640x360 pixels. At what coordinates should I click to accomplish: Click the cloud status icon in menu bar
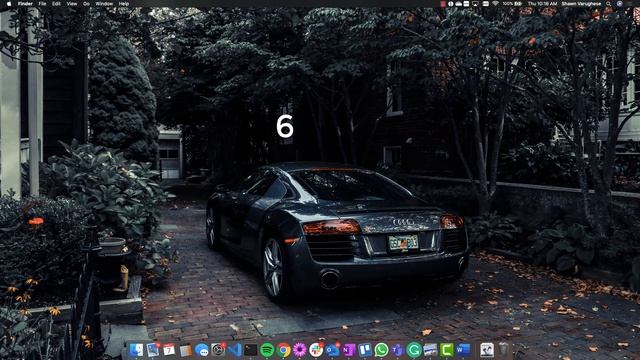(x=459, y=4)
